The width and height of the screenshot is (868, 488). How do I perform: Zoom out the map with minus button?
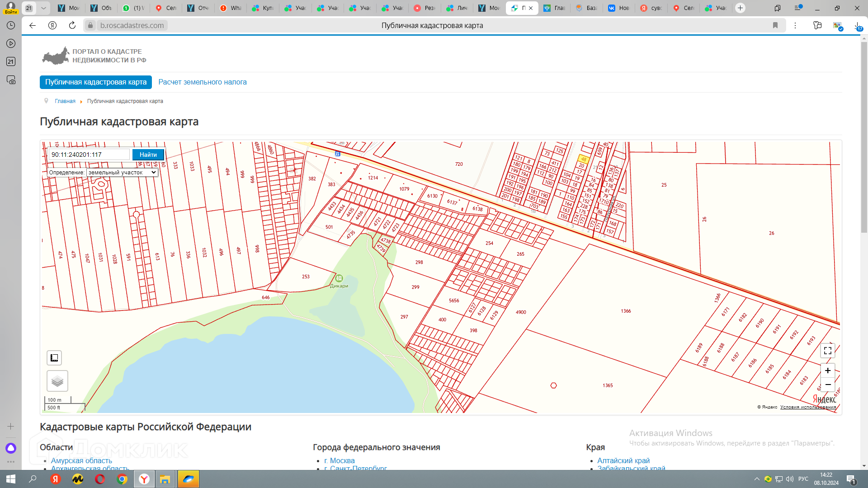point(827,385)
